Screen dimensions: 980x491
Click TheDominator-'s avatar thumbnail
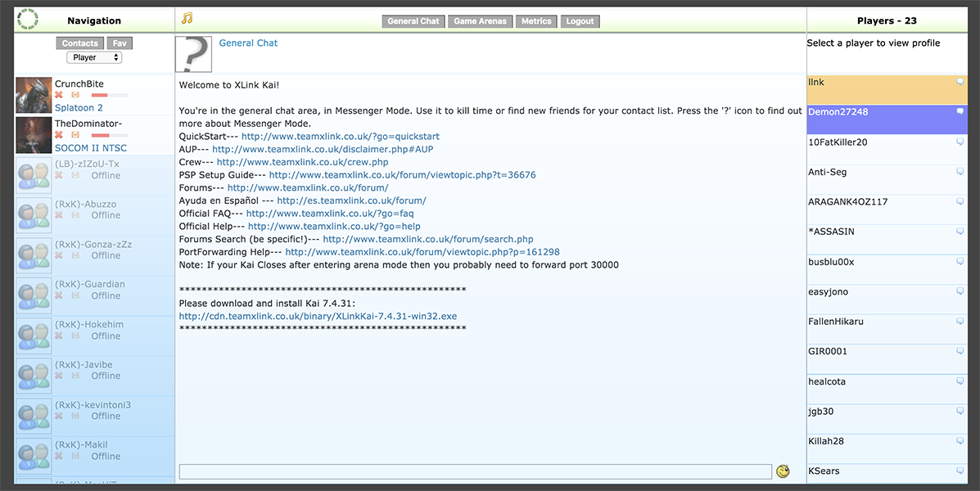34,135
